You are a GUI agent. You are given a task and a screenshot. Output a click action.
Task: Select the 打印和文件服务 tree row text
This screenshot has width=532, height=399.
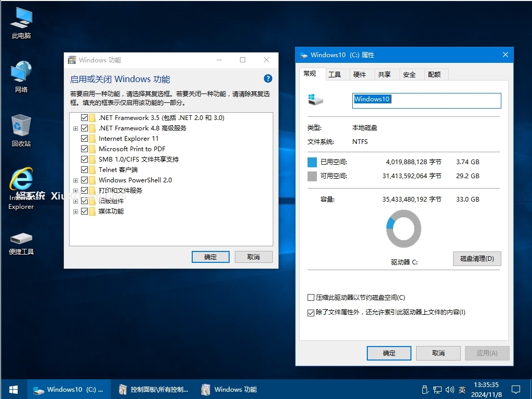pyautogui.click(x=121, y=191)
